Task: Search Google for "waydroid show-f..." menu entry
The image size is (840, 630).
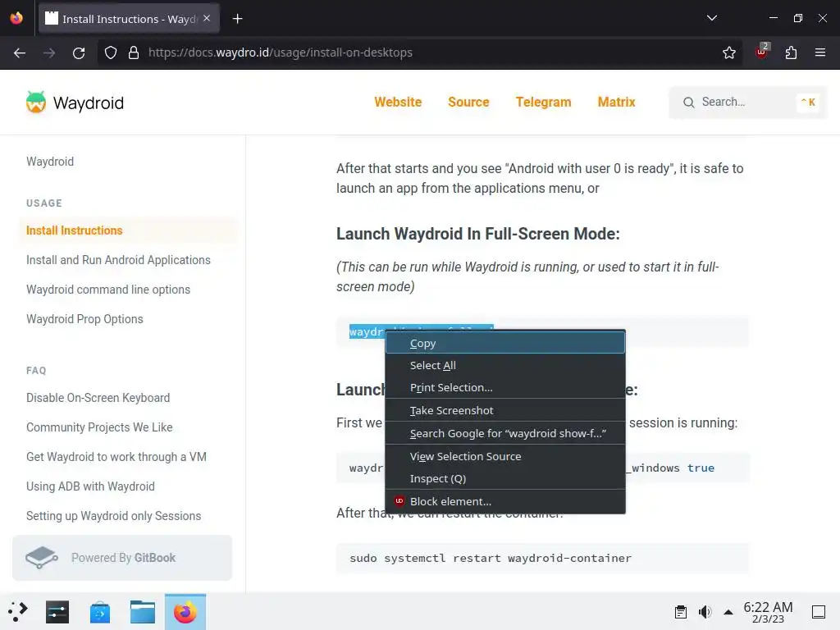Action: tap(505, 433)
